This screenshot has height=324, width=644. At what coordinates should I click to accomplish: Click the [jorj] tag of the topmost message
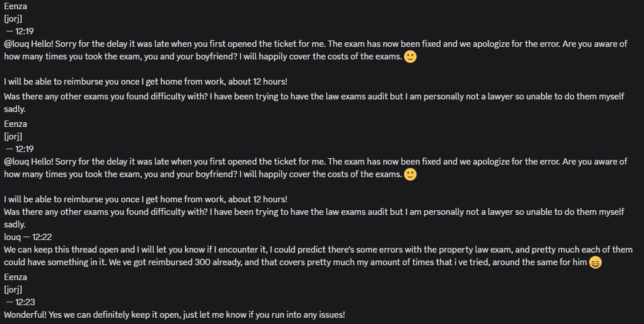(x=13, y=18)
